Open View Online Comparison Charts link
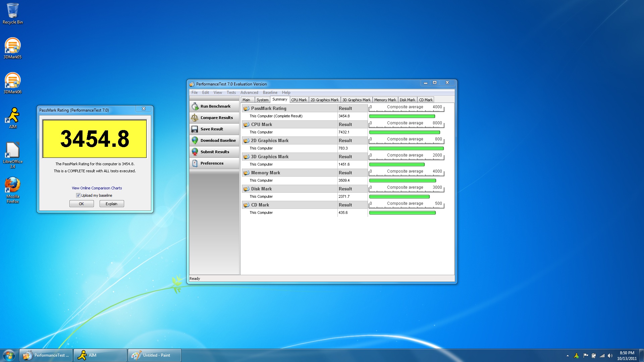644x362 pixels. point(97,188)
